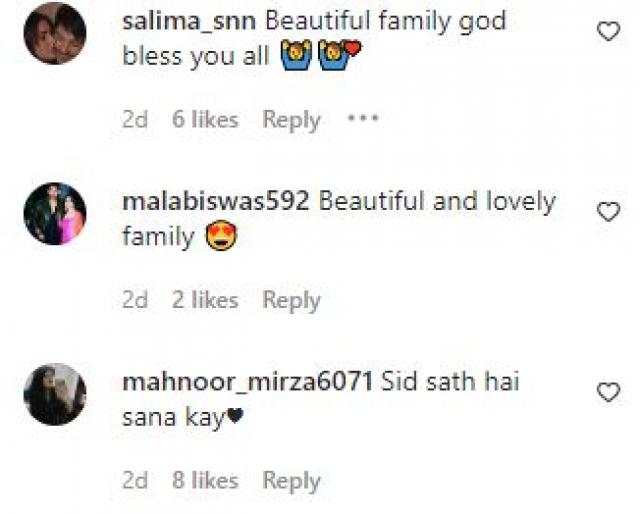The image size is (640, 514).
Task: Like malabiswas592's comment with the heart
Action: [x=608, y=212]
